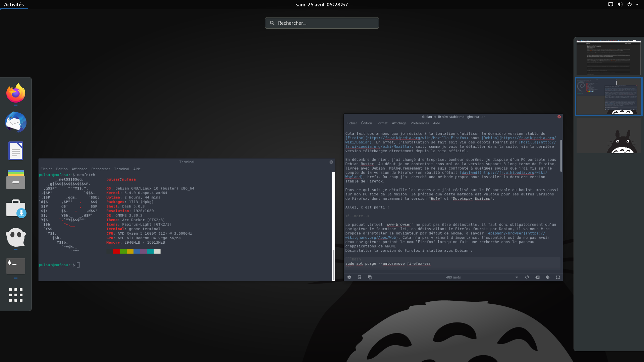Viewport: 644px width, 362px height.
Task: Select the first workspace thumbnail
Action: [608, 57]
